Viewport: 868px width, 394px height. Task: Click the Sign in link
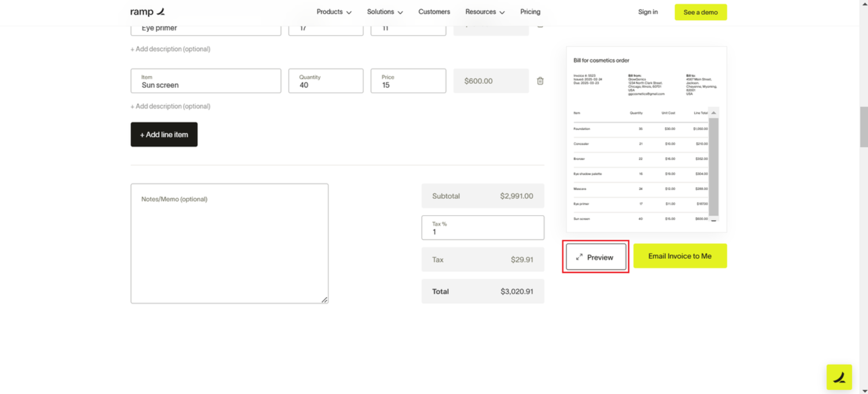tap(647, 12)
